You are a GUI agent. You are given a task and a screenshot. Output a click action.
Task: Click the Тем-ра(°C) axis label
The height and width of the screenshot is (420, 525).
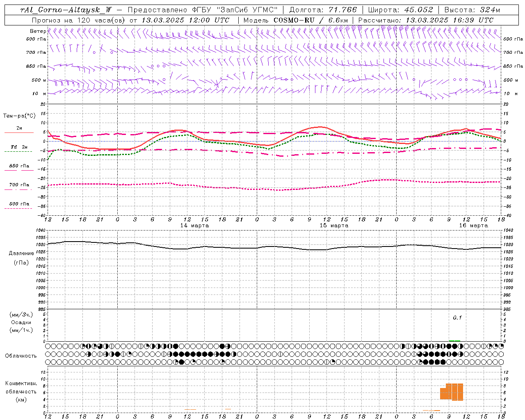pyautogui.click(x=19, y=116)
